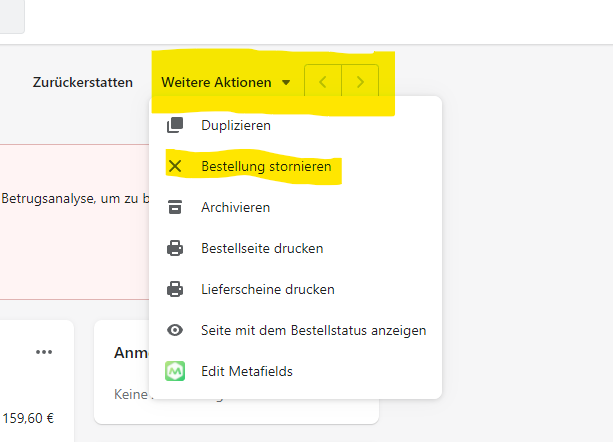Select Duplizieren from the menu
Image resolution: width=613 pixels, height=442 pixels.
click(x=236, y=125)
